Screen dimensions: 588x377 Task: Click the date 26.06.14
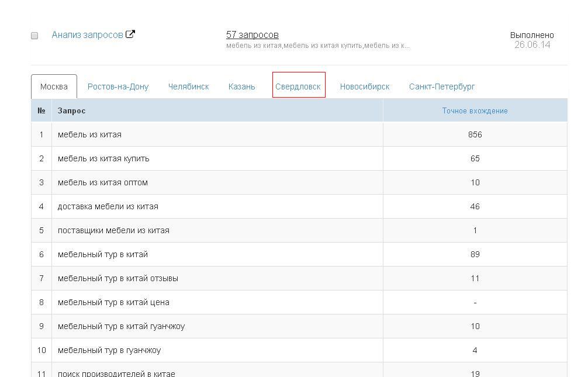click(532, 45)
